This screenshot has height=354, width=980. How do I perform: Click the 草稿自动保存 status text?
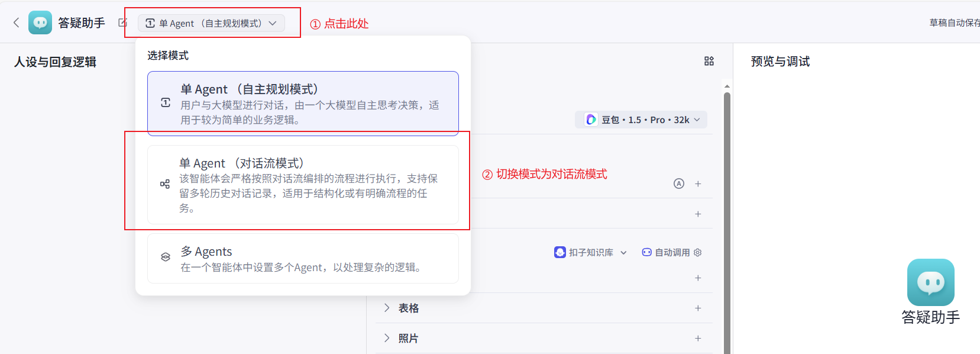(955, 22)
